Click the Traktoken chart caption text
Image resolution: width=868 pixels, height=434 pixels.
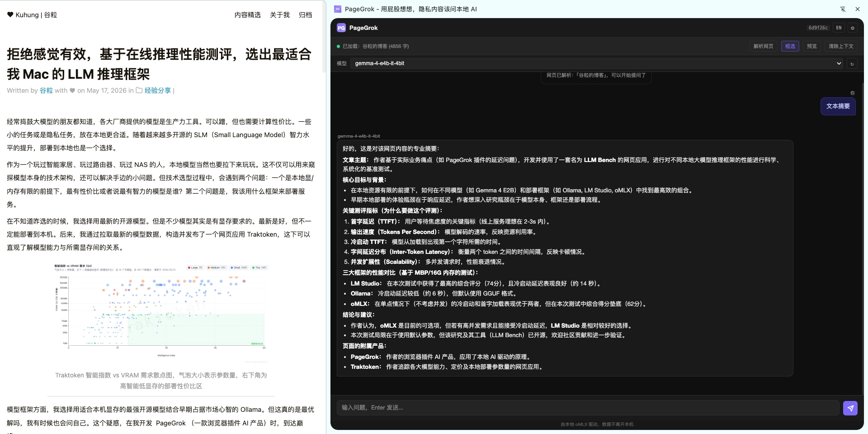point(161,381)
